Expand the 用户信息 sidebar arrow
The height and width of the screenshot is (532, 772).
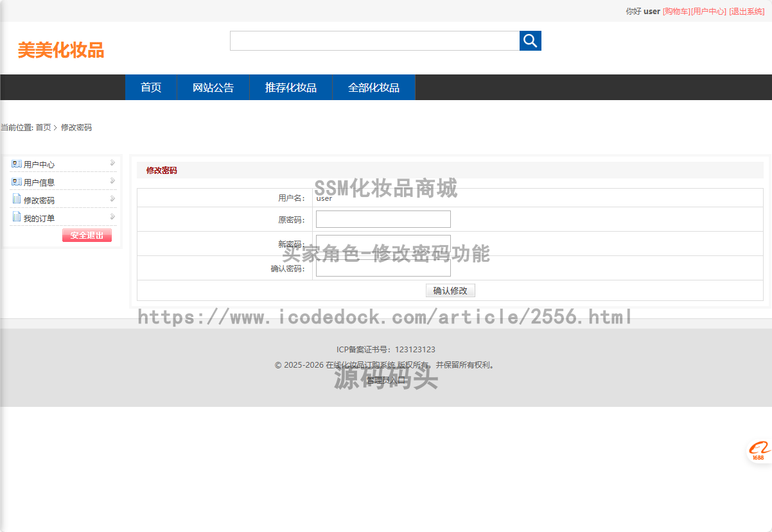pyautogui.click(x=112, y=181)
